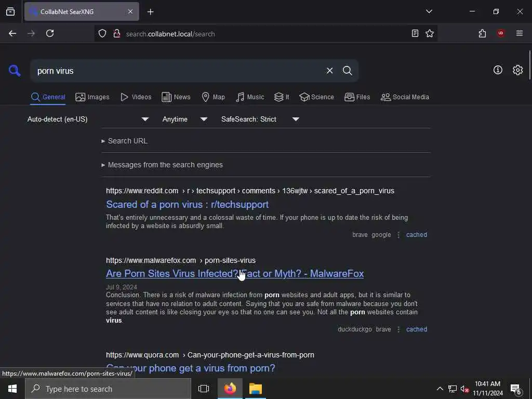Clear the search query with X icon

click(329, 71)
